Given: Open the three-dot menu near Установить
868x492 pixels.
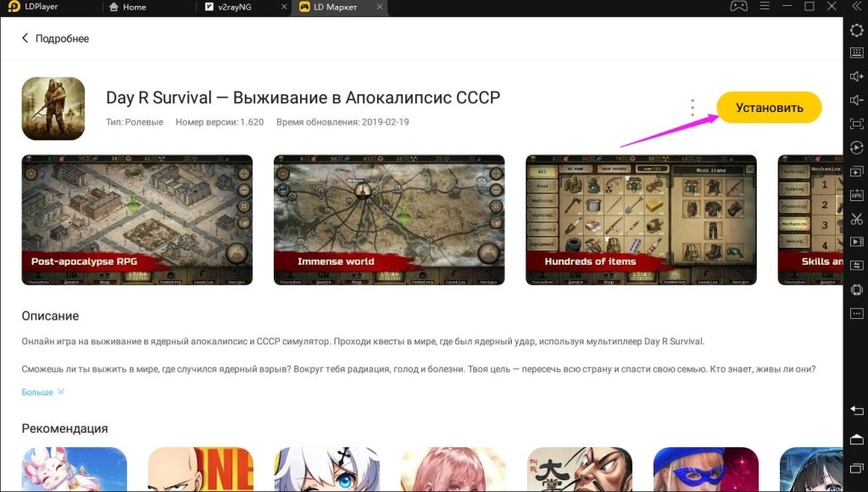Looking at the screenshot, I should click(693, 107).
